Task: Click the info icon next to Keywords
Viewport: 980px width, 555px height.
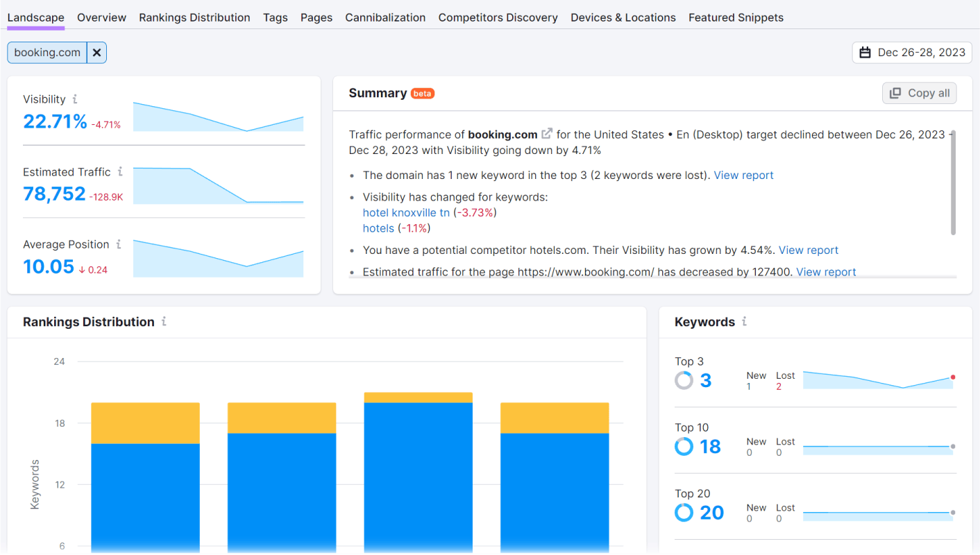Action: point(744,321)
